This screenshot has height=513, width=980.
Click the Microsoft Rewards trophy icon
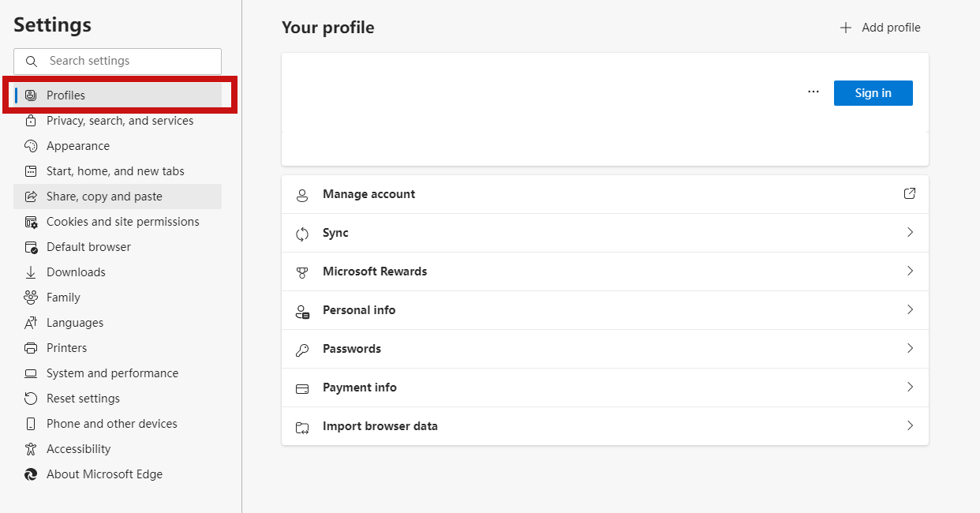(302, 272)
